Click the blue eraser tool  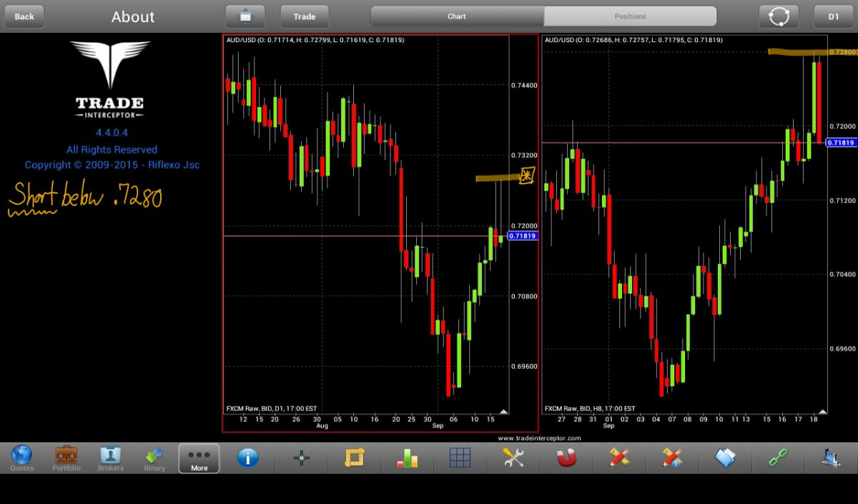(725, 458)
